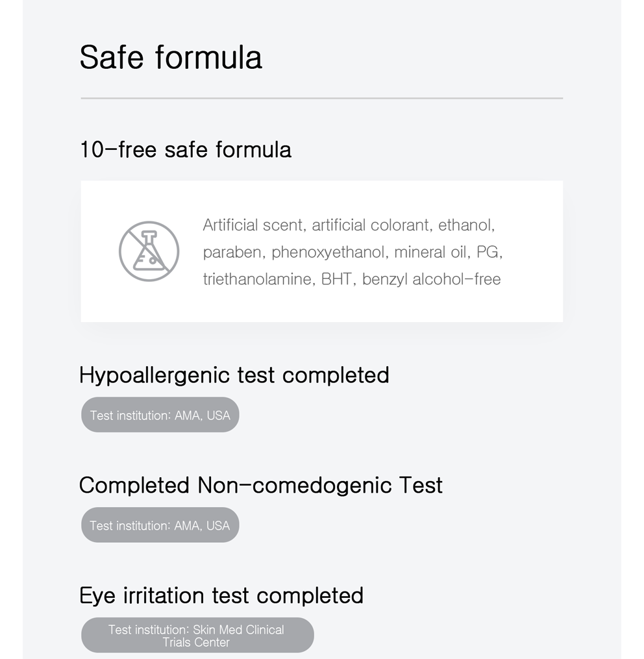The width and height of the screenshot is (644, 659).
Task: Click 'Trials Center' text in the bottom badge
Action: [196, 642]
